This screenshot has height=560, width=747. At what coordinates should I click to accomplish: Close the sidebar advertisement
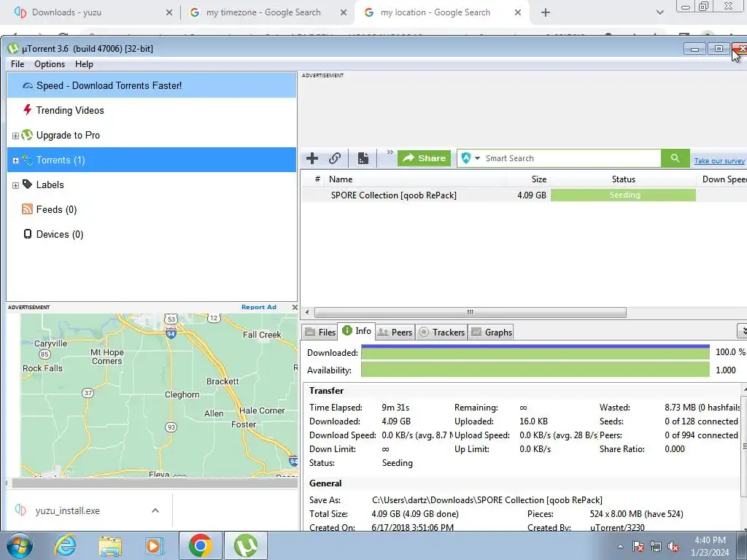coord(295,307)
